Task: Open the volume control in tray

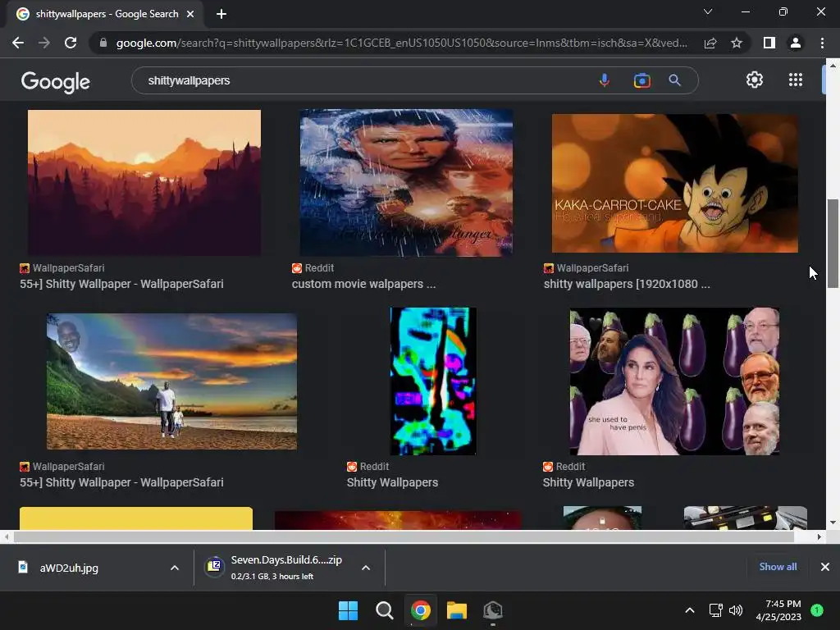Action: pos(736,610)
